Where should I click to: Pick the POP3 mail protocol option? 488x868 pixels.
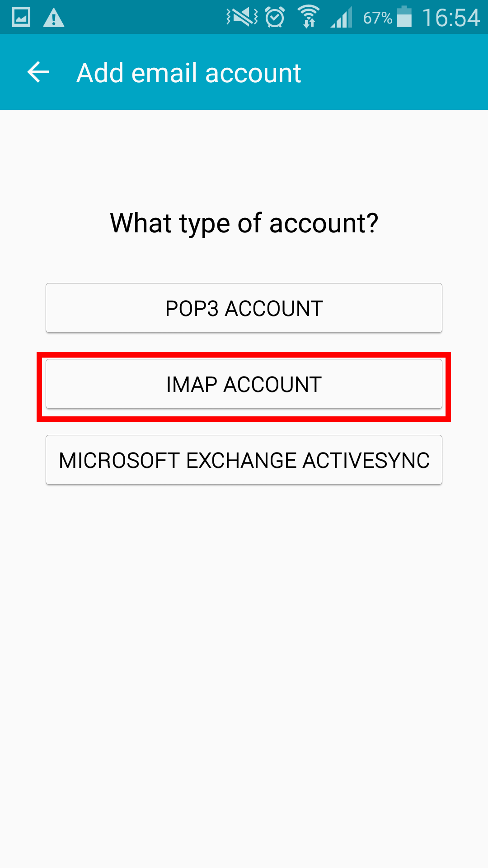244,308
